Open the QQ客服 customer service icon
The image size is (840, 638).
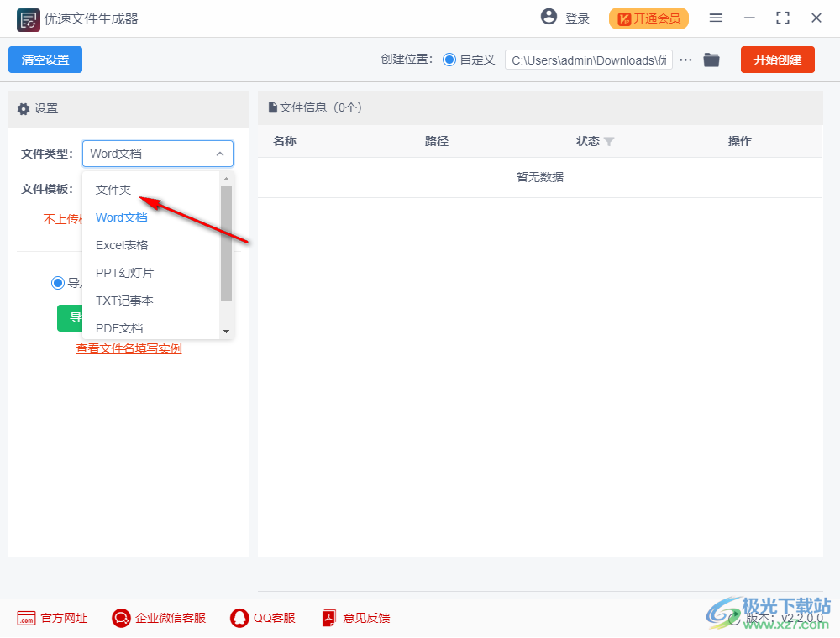(x=239, y=618)
